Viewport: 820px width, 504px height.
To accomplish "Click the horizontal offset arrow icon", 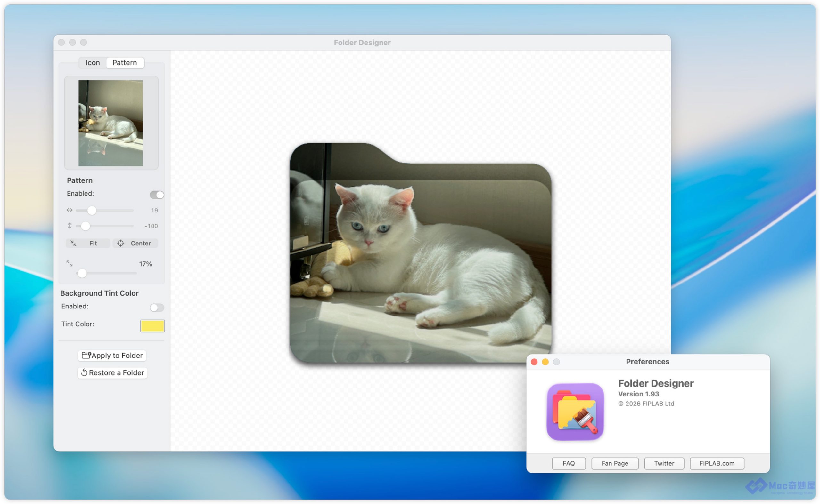I will click(70, 210).
